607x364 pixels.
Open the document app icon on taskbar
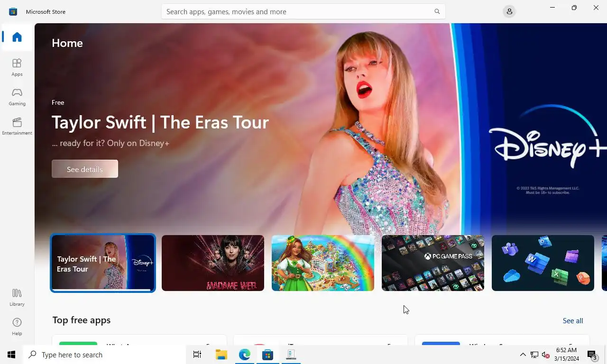click(x=291, y=355)
